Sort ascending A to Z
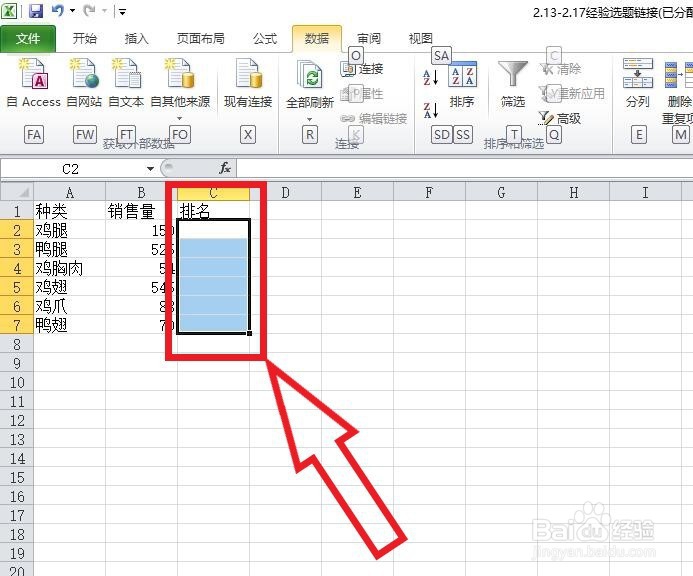Screen dimensions: 693x576 point(430,77)
